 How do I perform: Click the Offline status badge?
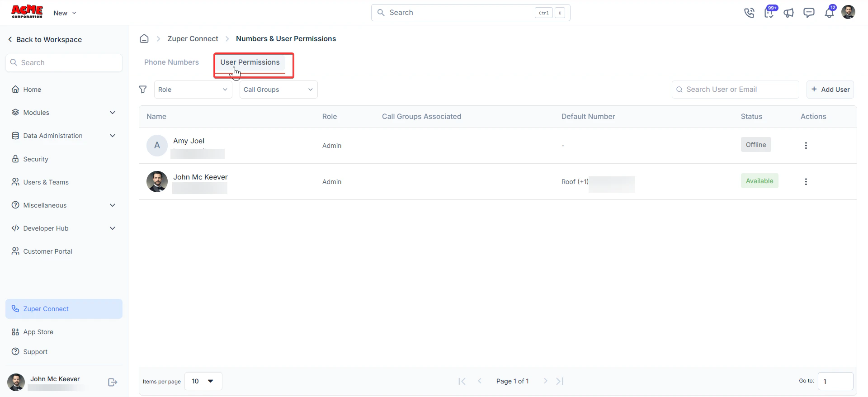[756, 145]
